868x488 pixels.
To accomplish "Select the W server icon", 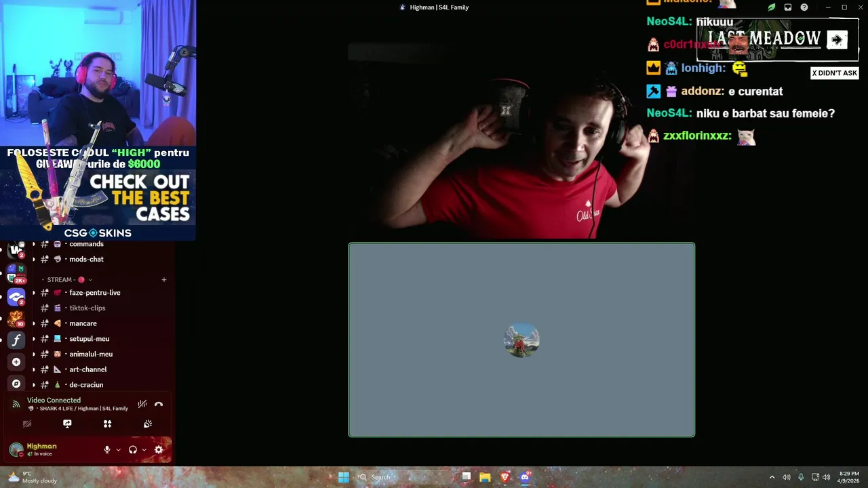I will coord(16,249).
